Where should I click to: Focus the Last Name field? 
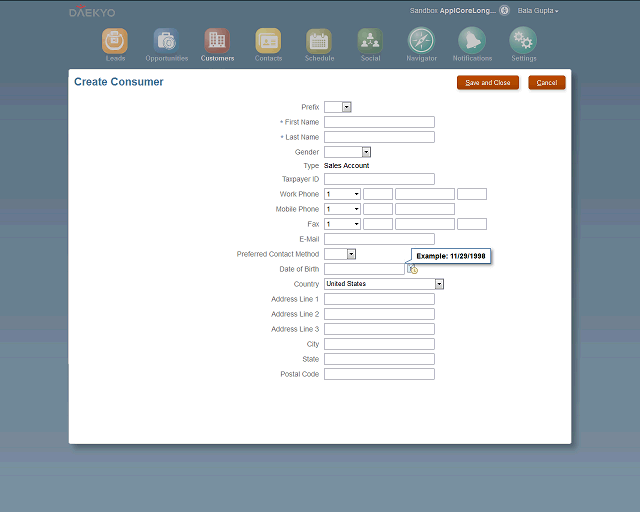[x=379, y=137]
